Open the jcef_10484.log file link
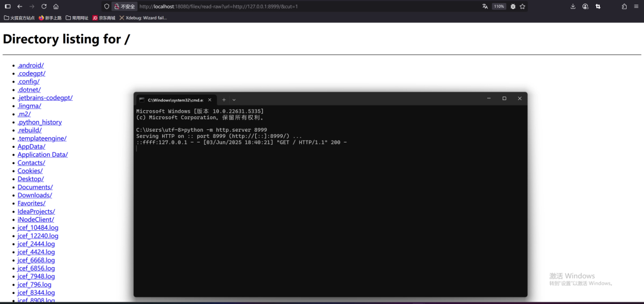Image resolution: width=644 pixels, height=304 pixels. (x=38, y=228)
